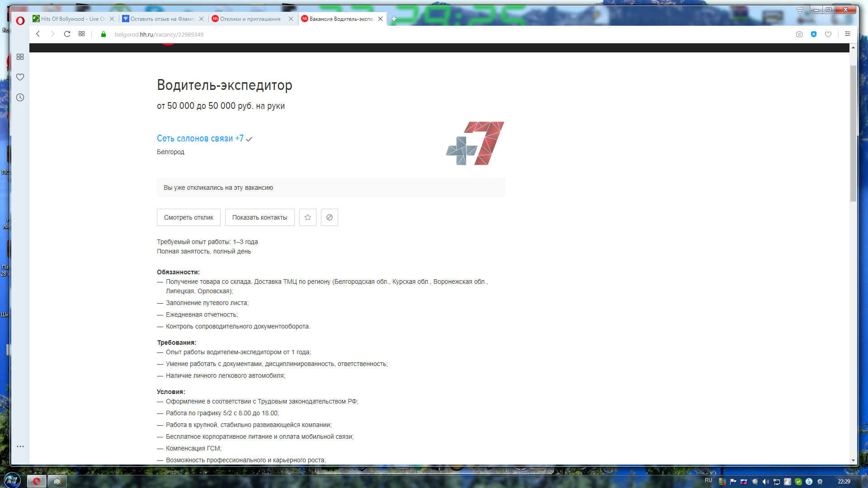
Task: Open Speed Dial in the sidebar
Action: [x=20, y=57]
